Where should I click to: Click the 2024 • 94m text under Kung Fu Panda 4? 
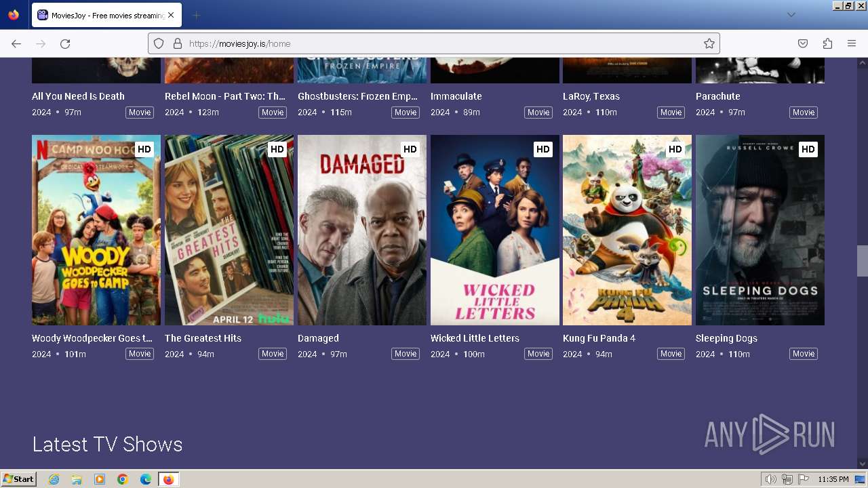[587, 354]
